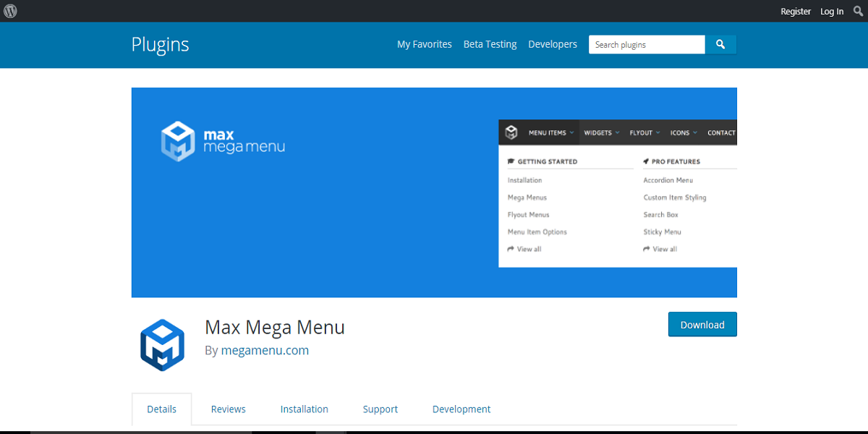Click rocket icon beside Pro Features
Viewport: 868px width, 434px height.
pos(646,161)
